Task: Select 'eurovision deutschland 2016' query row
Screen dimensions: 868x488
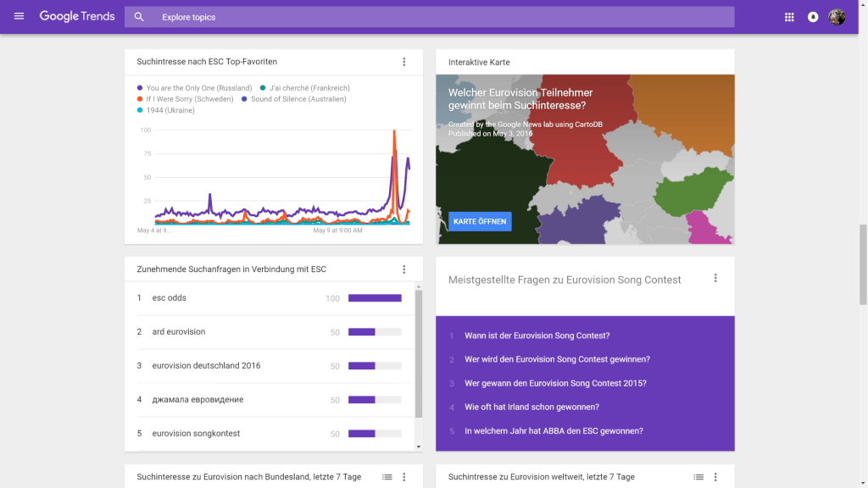Action: click(x=206, y=366)
